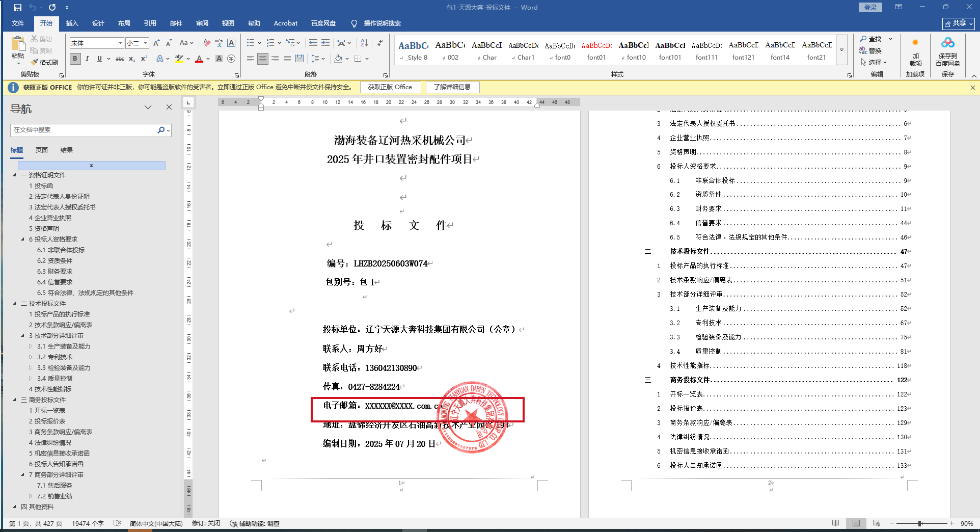The width and height of the screenshot is (980, 532).
Task: Open the 页面 tab in the navigation pane
Action: point(42,150)
